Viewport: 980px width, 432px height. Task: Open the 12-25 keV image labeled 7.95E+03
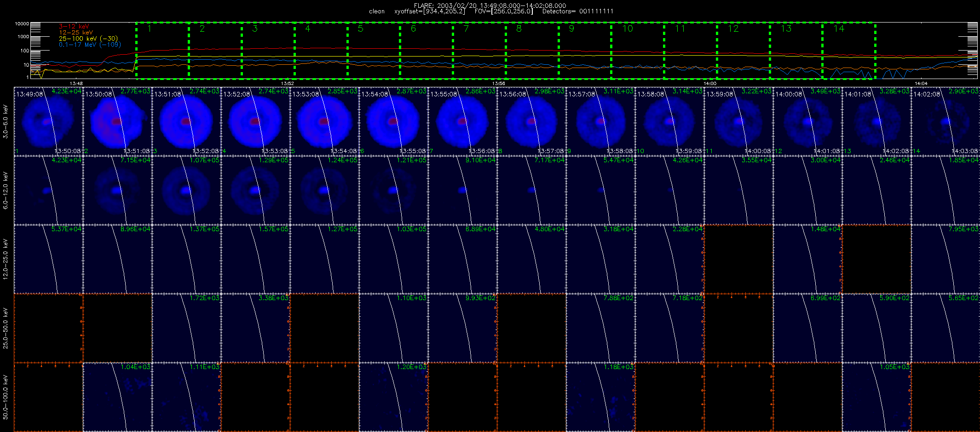tap(946, 259)
